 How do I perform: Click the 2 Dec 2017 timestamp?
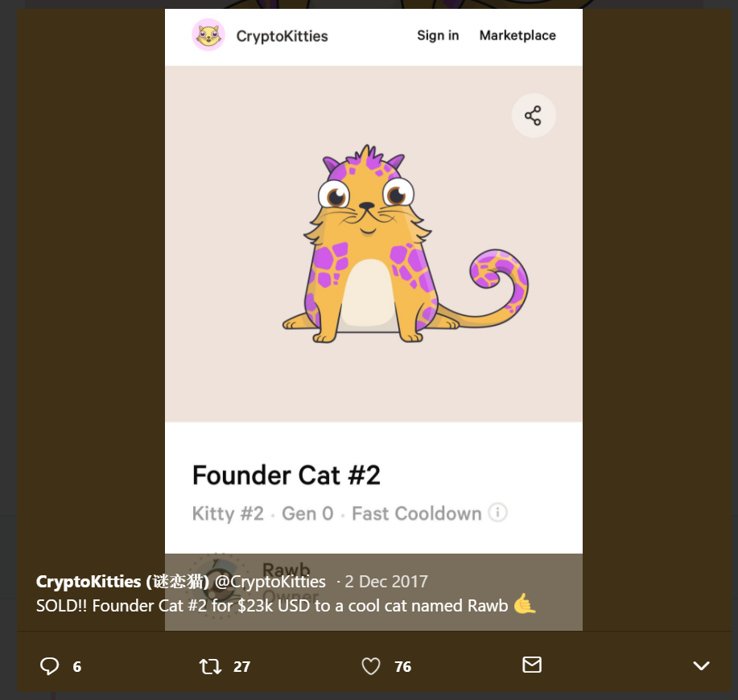tap(386, 582)
